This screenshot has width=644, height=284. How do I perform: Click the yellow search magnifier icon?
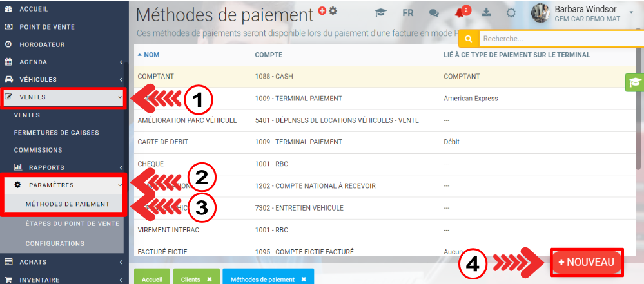point(469,39)
